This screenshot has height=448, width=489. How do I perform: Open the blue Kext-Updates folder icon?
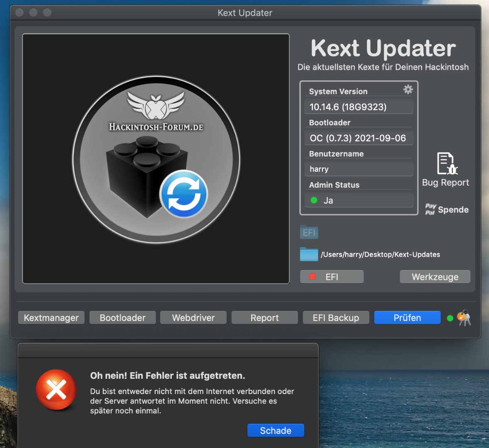pyautogui.click(x=309, y=254)
